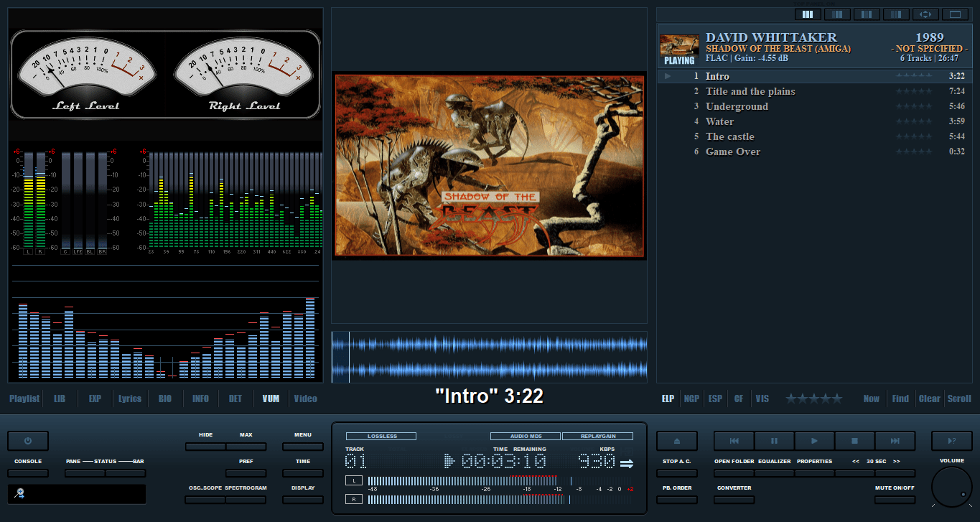This screenshot has height=522, width=980.
Task: Select the three-column all-panels layout icon
Action: (808, 14)
